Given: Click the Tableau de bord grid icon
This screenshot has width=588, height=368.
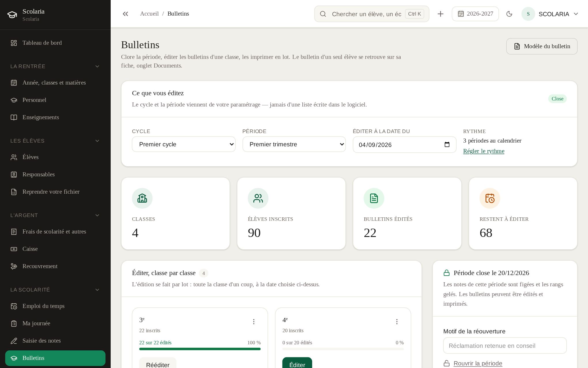Looking at the screenshot, I should point(14,43).
